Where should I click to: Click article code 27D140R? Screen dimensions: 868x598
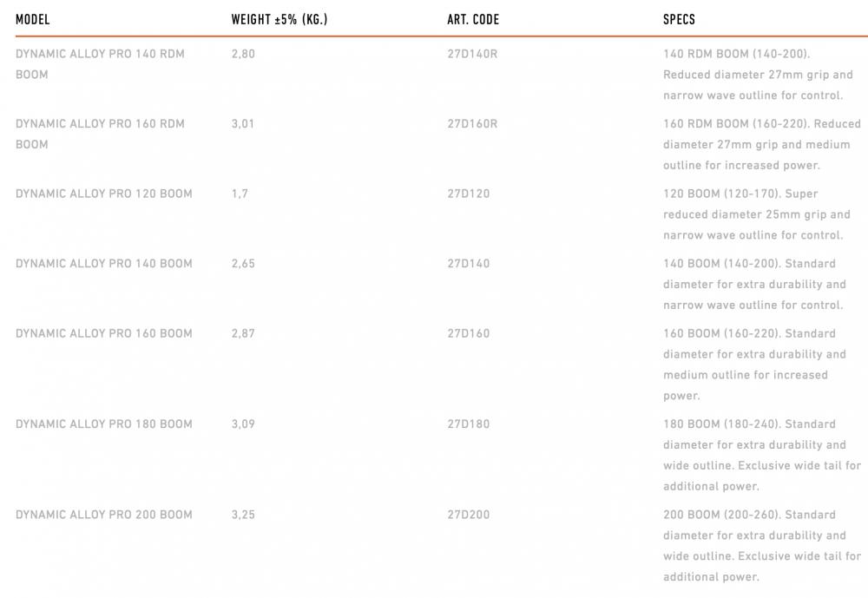tap(472, 54)
